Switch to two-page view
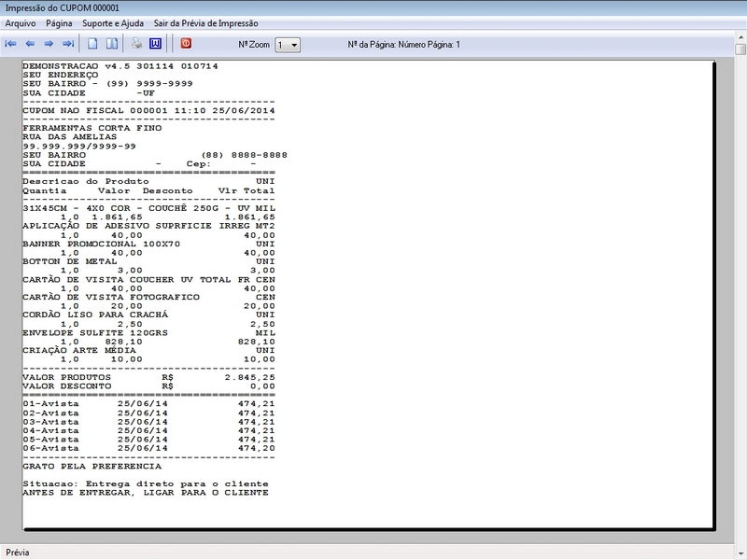 pyautogui.click(x=111, y=44)
